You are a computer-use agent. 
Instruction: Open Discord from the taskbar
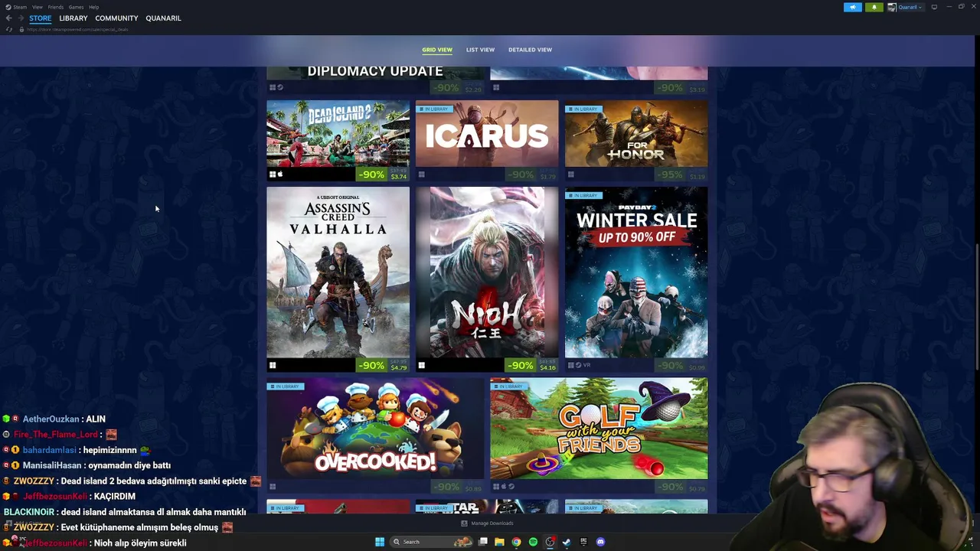click(600, 542)
